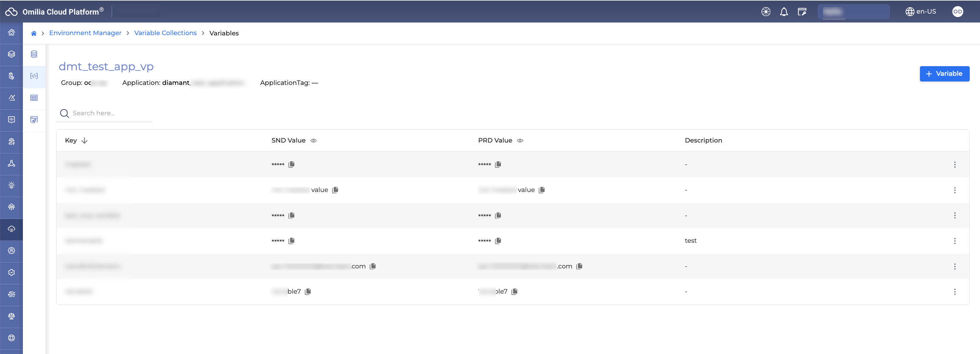Open language selector en-US
This screenshot has height=354, width=980.
[x=921, y=12]
